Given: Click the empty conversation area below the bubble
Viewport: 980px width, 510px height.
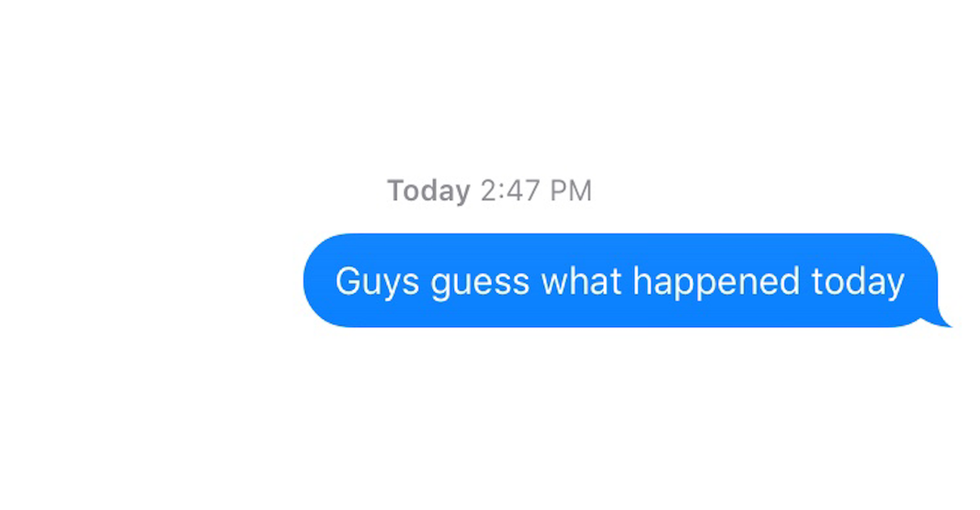Looking at the screenshot, I should click(490, 419).
